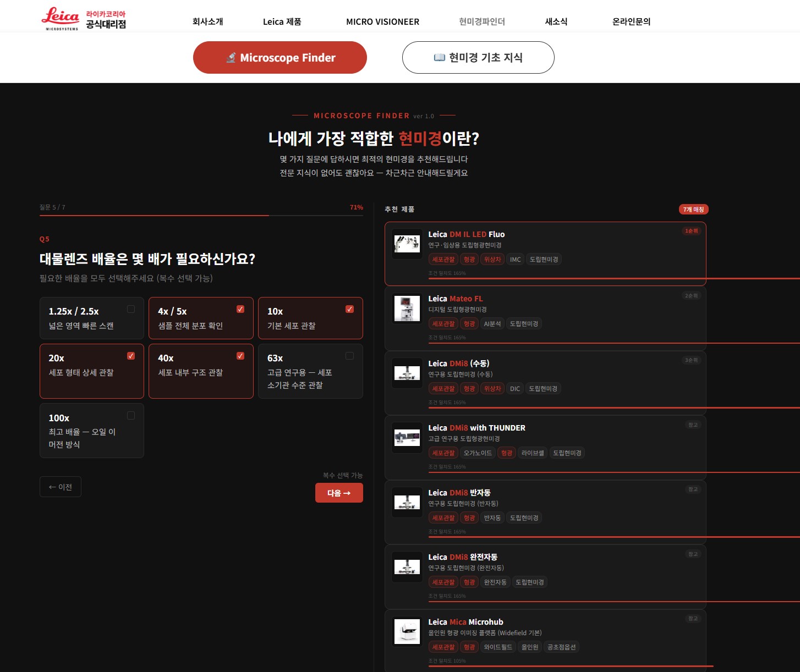Click the Leica DM IL LED Fluo title
Screen dimensions: 800x672
coord(467,234)
